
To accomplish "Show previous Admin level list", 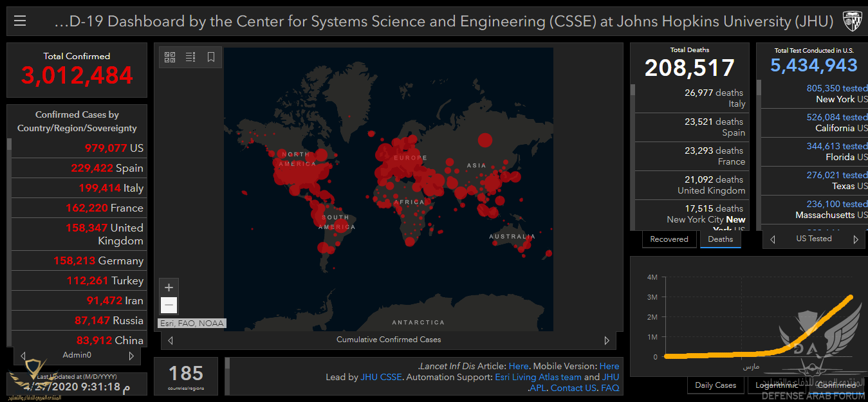I will [x=23, y=356].
